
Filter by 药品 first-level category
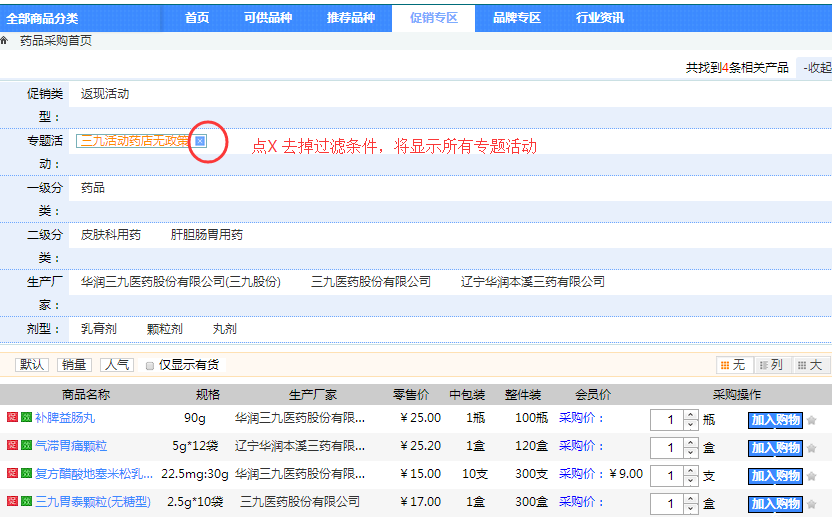92,188
